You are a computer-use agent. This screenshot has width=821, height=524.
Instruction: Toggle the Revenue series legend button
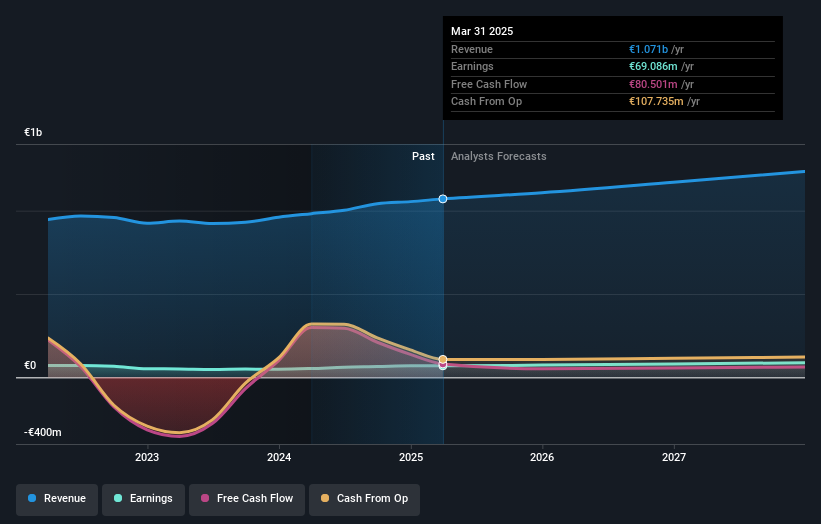[x=57, y=499]
